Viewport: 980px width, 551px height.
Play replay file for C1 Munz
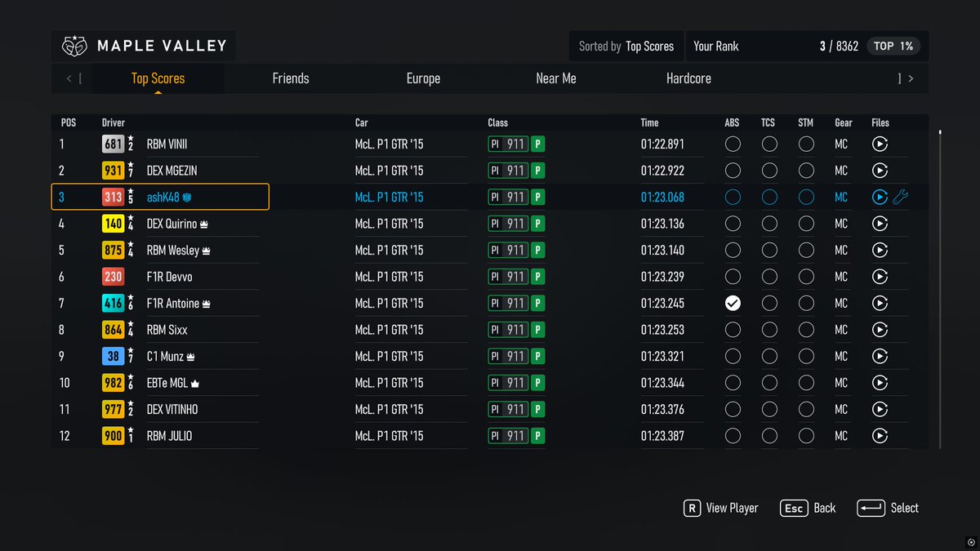(x=880, y=356)
